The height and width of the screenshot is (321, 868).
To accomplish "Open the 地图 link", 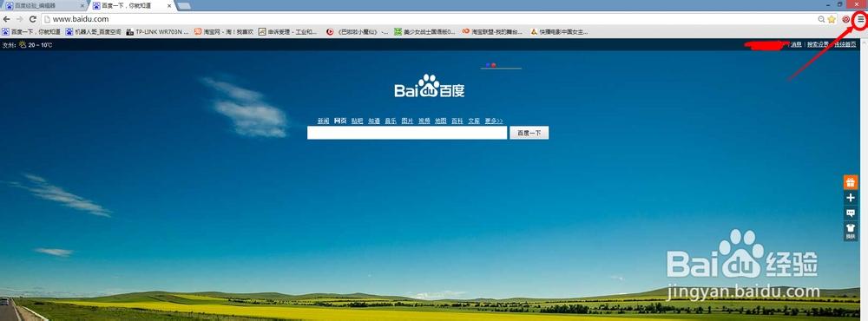I will point(441,121).
